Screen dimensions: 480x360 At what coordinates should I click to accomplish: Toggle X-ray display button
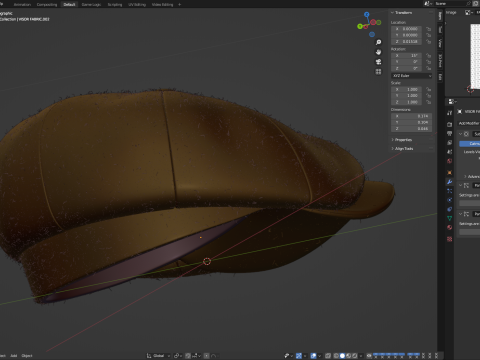[328, 356]
